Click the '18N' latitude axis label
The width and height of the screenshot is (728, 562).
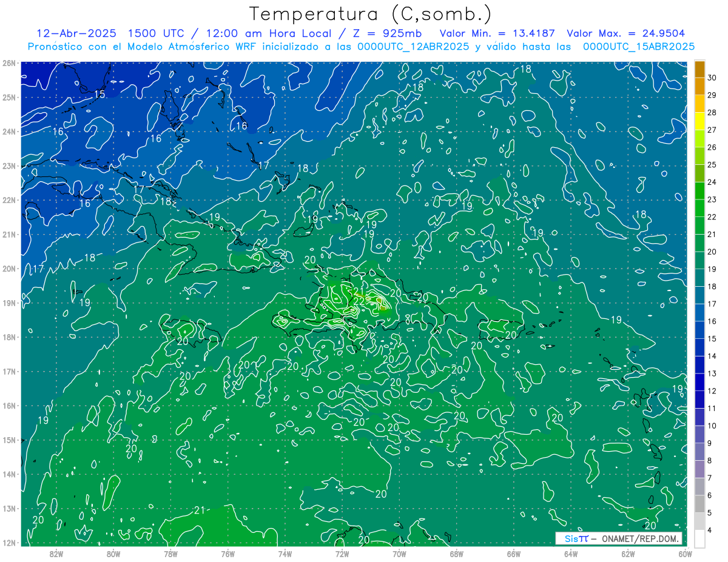(x=8, y=337)
